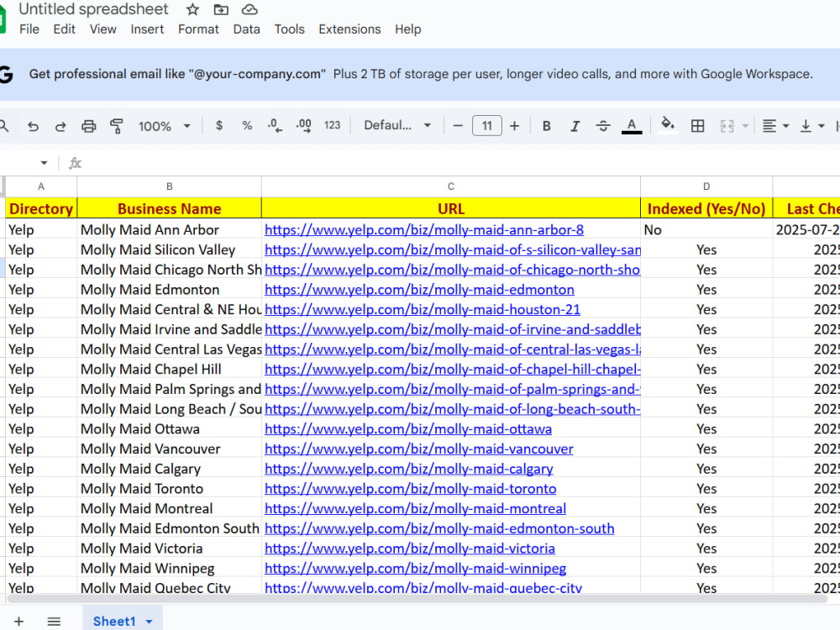Open Molly Maid Ann Arbor Yelp link
Screen dimensions: 840x630
pos(423,230)
